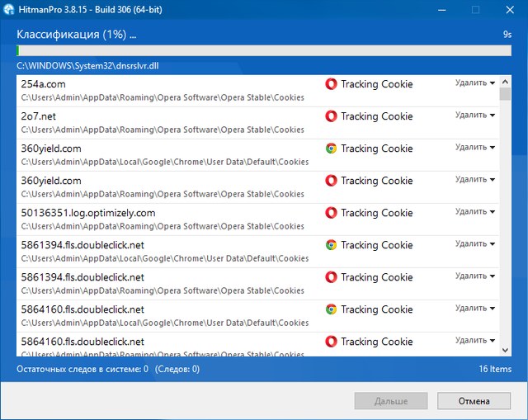Expand Удалить for the Chrome 360yield.com cookie
The width and height of the screenshot is (528, 420).
point(475,147)
